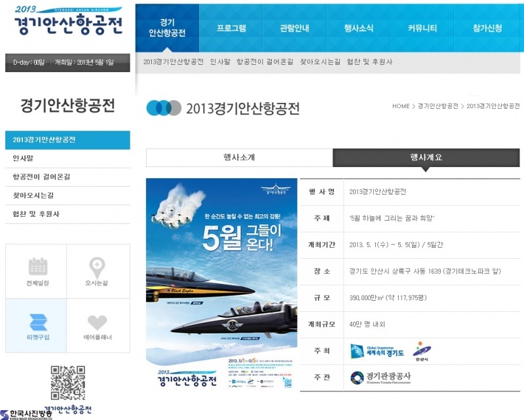Open the 관람안내 main menu

click(294, 28)
